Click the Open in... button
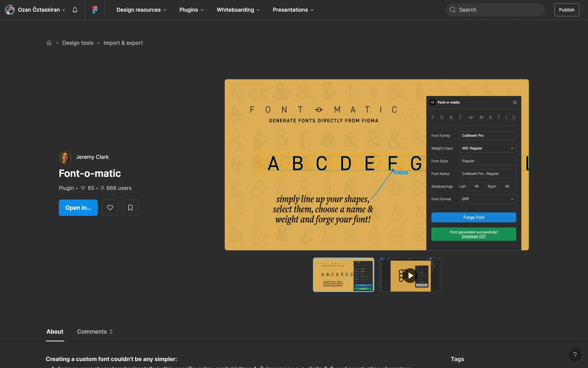The width and height of the screenshot is (588, 368). [x=78, y=208]
